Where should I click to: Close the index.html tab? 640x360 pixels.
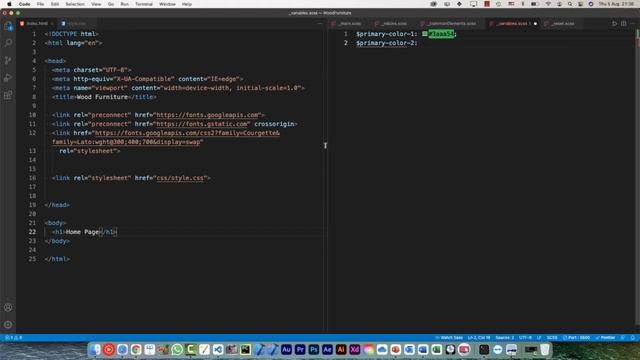click(52, 24)
